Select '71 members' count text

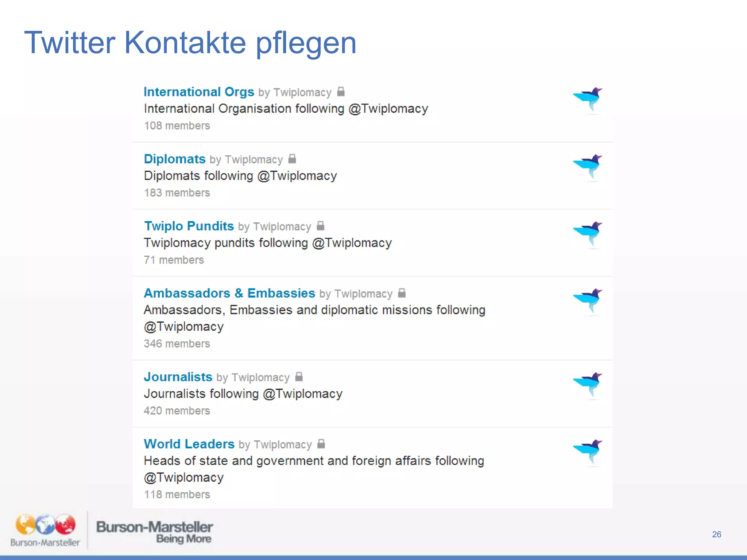point(174,260)
